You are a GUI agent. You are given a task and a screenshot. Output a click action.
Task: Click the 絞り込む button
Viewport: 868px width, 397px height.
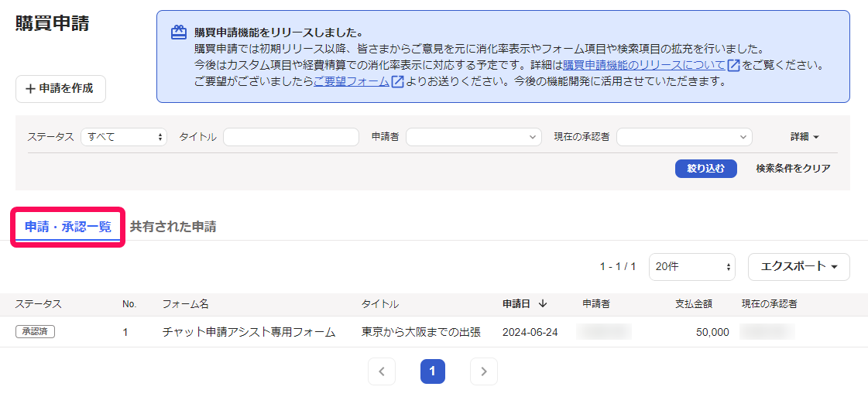click(x=706, y=169)
